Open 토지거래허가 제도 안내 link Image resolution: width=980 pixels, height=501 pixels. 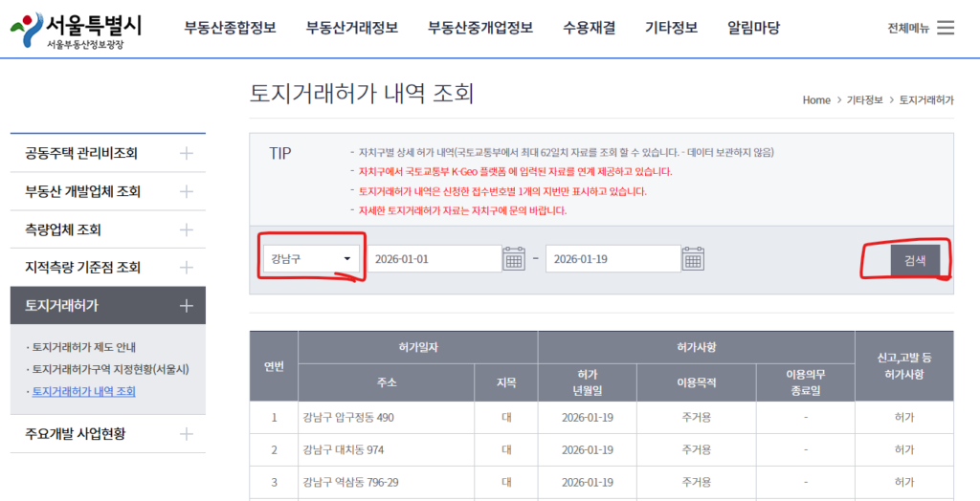84,347
